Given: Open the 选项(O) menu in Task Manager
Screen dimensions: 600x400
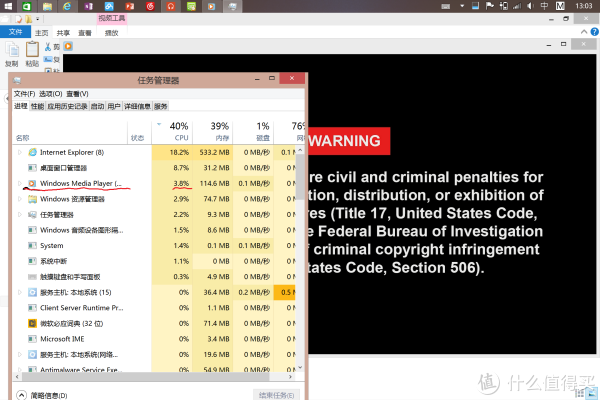Looking at the screenshot, I should [51, 94].
